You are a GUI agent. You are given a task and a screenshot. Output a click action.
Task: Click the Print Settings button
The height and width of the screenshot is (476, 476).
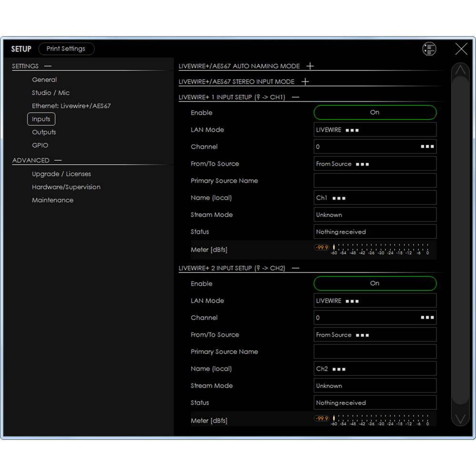pos(66,49)
